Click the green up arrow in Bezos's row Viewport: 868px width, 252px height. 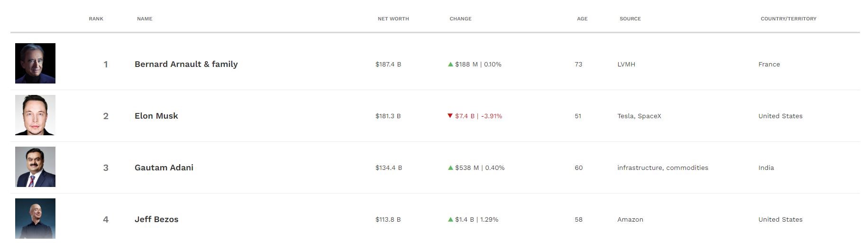(450, 219)
